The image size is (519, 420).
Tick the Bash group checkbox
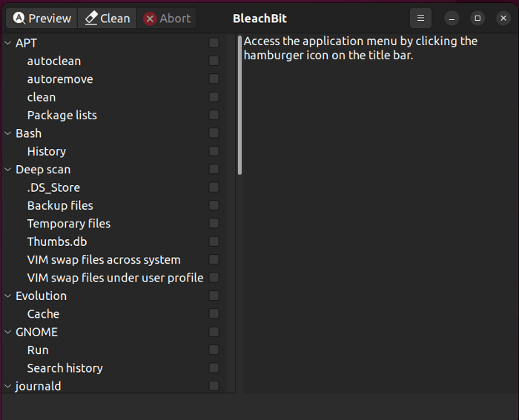[214, 133]
